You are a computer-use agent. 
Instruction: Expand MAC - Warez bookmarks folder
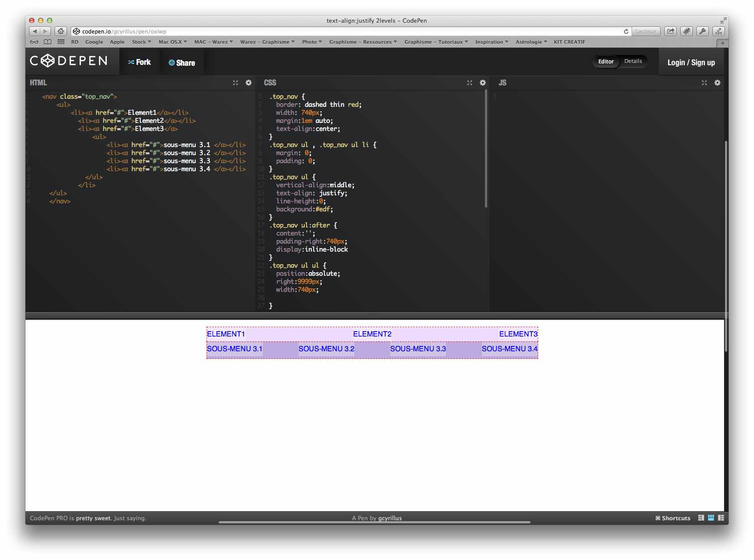coord(214,42)
